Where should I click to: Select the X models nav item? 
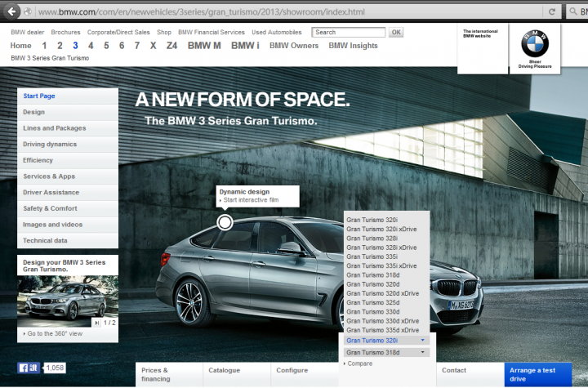point(153,46)
